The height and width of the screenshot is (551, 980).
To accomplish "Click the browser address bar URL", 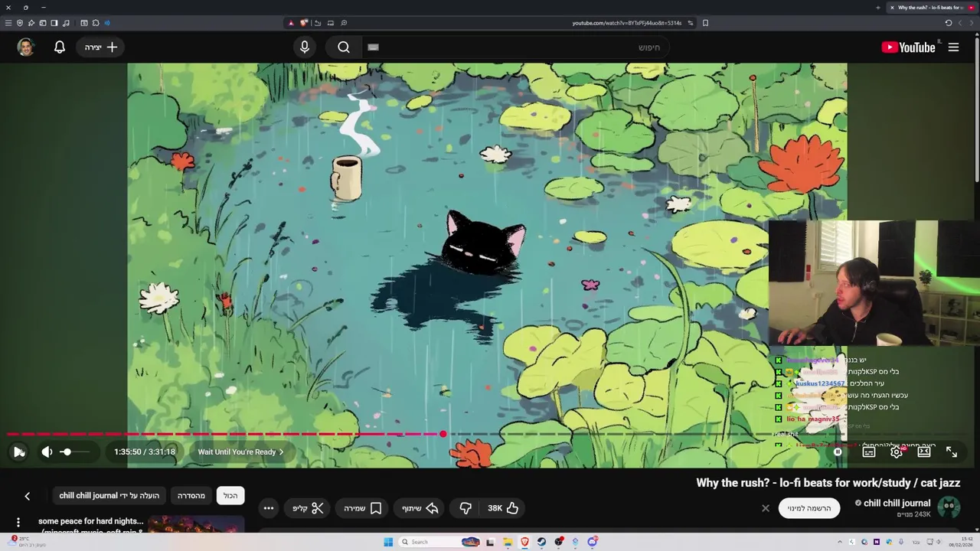I will coord(626,23).
